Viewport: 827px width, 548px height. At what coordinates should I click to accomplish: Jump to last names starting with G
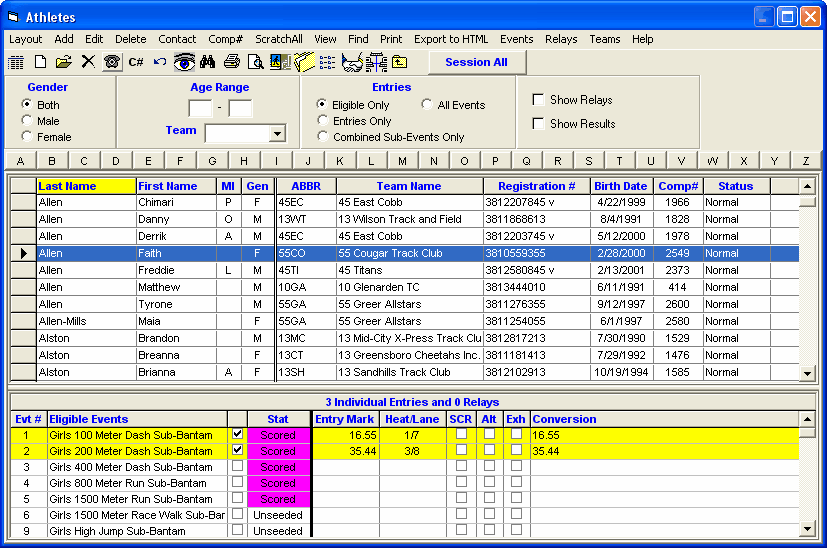click(212, 161)
